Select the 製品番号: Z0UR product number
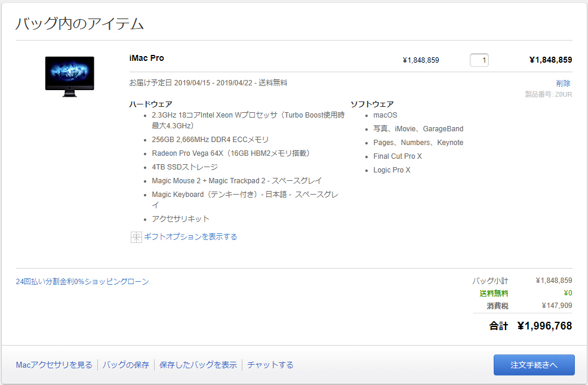588x385 pixels. (549, 94)
